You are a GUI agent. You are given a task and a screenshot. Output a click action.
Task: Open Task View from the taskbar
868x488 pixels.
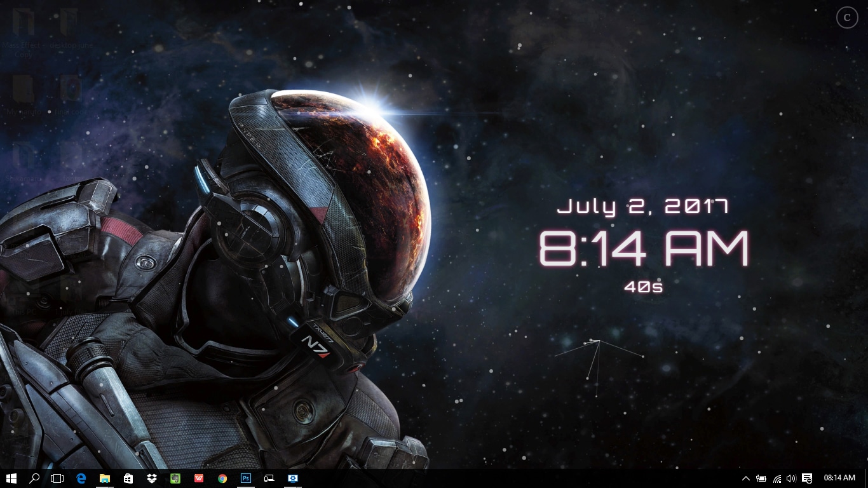(57, 478)
